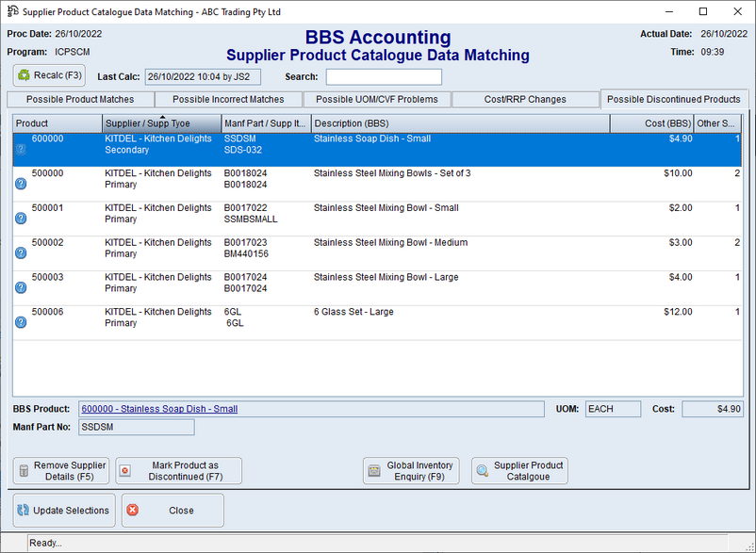Click the trash icon on Remove Supplier Details
Viewport: 756px width, 553px height.
24,471
